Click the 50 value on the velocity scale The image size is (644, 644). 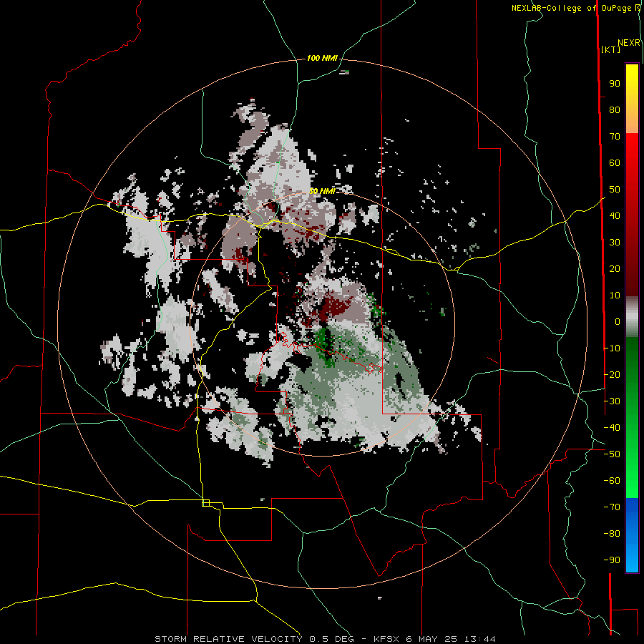click(615, 190)
